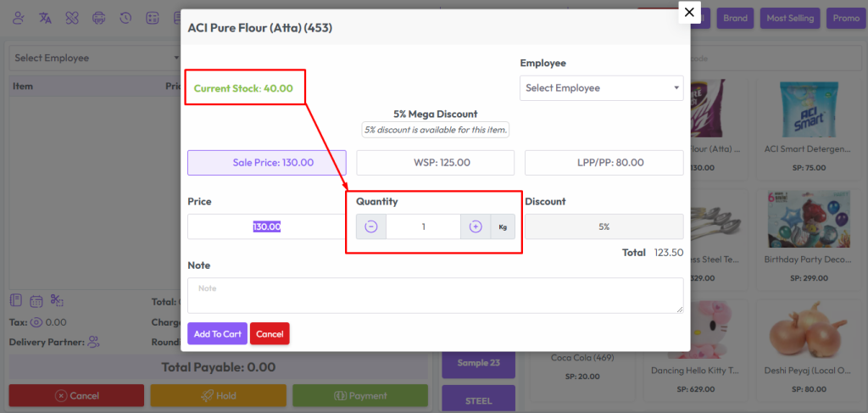Open the language translate icon

46,19
